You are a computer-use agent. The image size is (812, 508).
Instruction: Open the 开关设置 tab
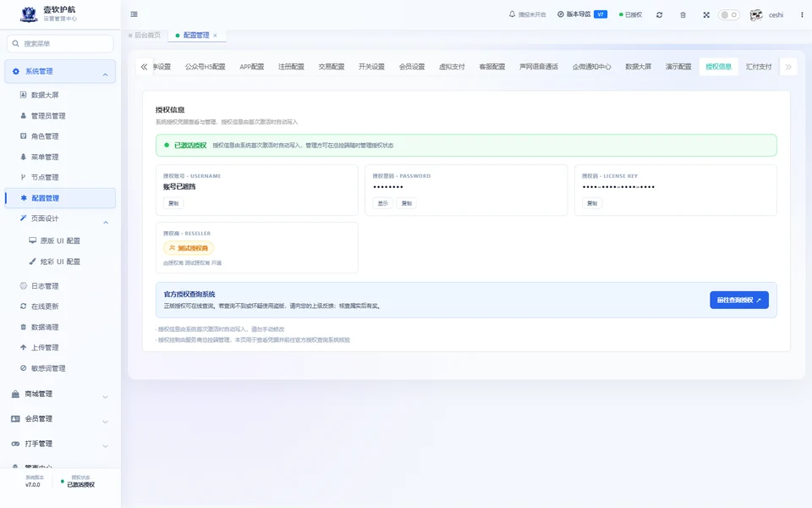371,67
